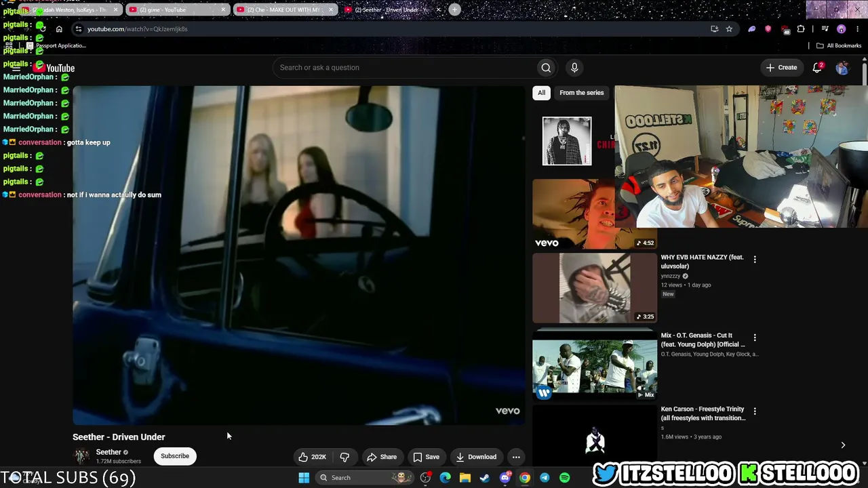
Task: Open Seether channel avatar
Action: [81, 456]
